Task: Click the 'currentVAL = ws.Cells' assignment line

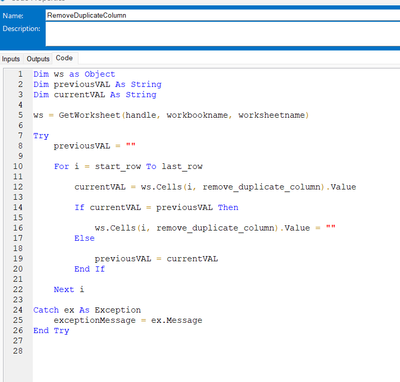Action: 215,187
